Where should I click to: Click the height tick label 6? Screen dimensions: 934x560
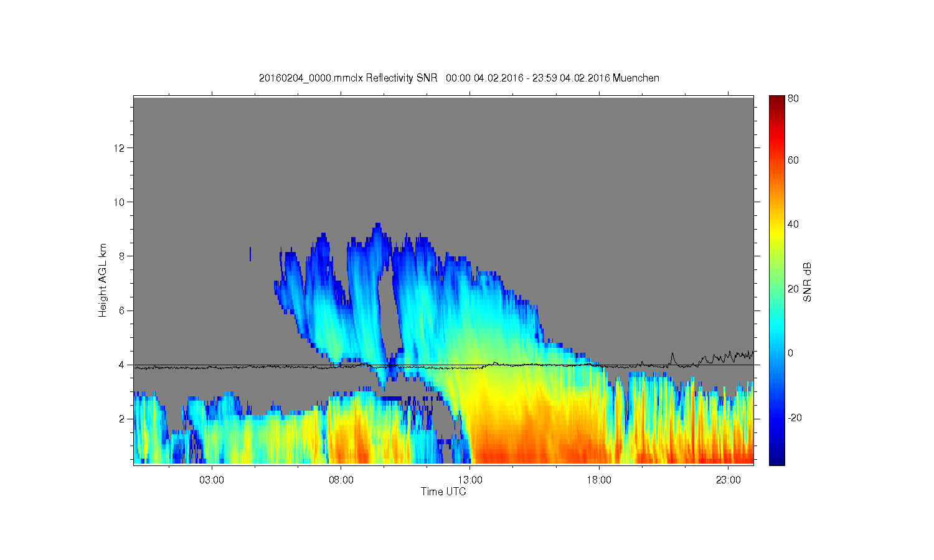point(123,310)
